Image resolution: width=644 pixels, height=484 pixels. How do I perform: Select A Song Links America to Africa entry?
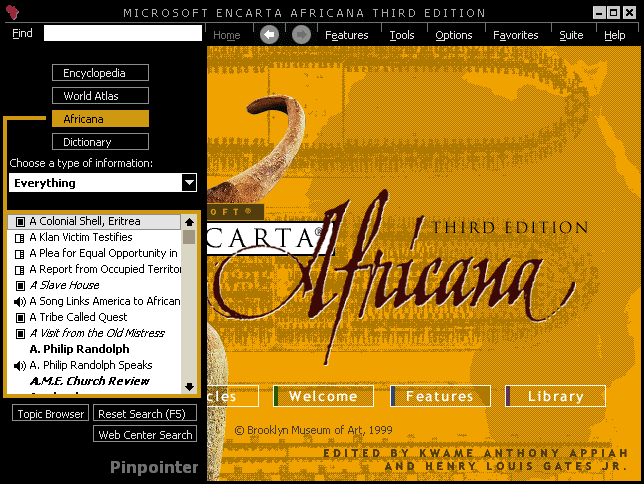(x=94, y=302)
